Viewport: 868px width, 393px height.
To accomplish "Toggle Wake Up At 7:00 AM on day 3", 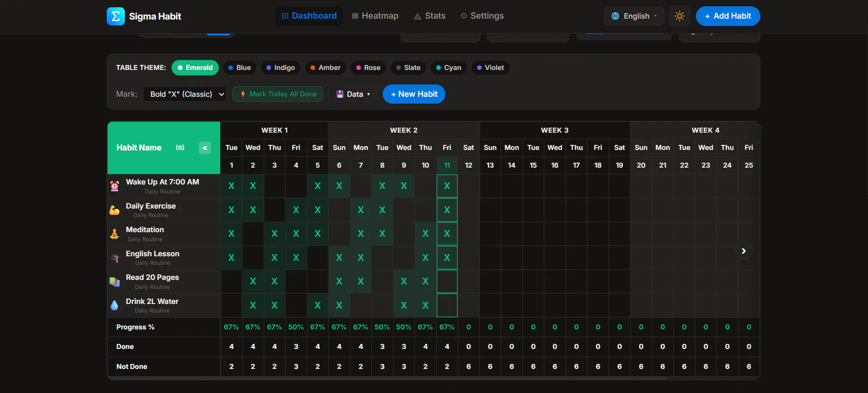I will (x=275, y=186).
